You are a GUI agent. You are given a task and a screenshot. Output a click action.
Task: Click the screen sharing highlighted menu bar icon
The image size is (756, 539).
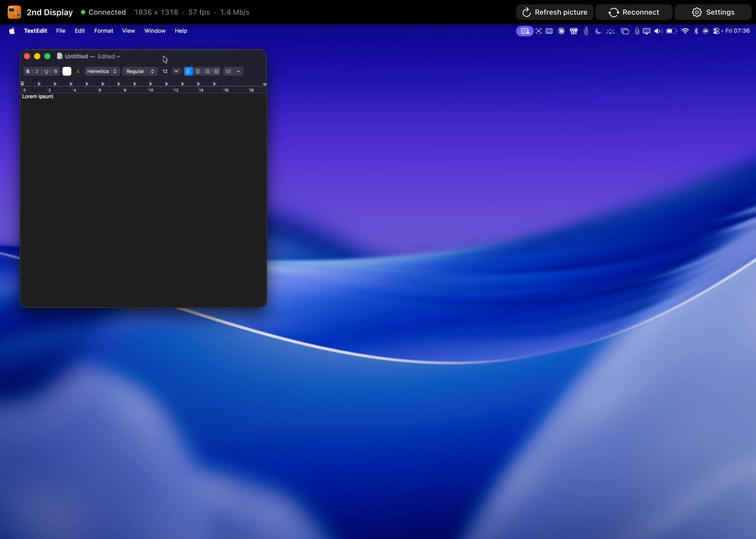tap(524, 31)
